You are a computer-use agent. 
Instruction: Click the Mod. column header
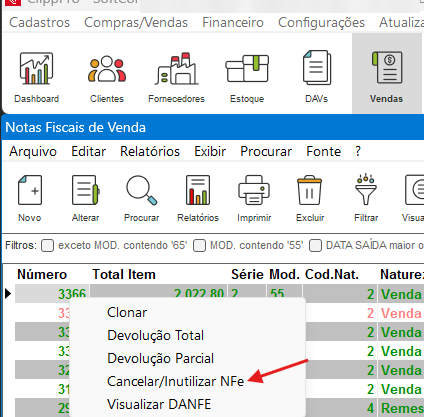[x=285, y=275]
